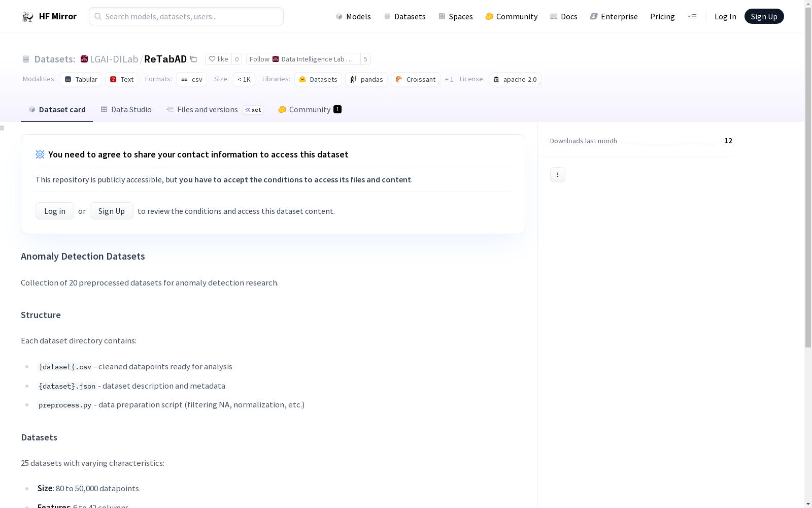Screen dimensions: 812x508
Task: Open the LGAI-DILab organization link
Action: [114, 59]
